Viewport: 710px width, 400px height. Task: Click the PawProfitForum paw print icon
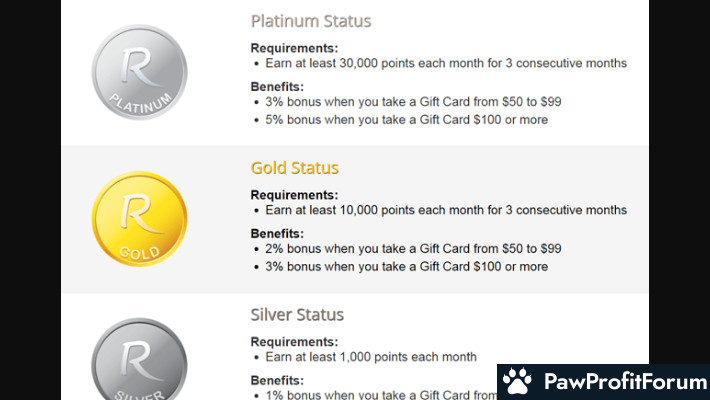click(x=518, y=381)
